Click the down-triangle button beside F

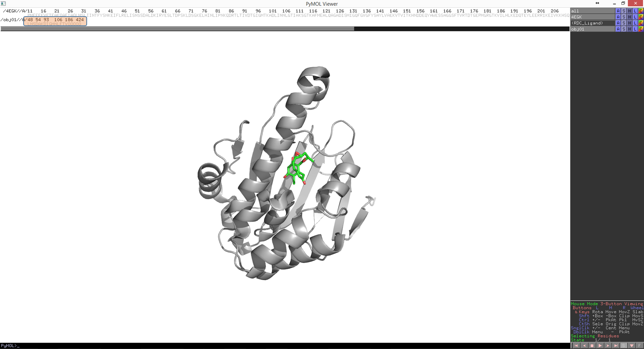632,346
